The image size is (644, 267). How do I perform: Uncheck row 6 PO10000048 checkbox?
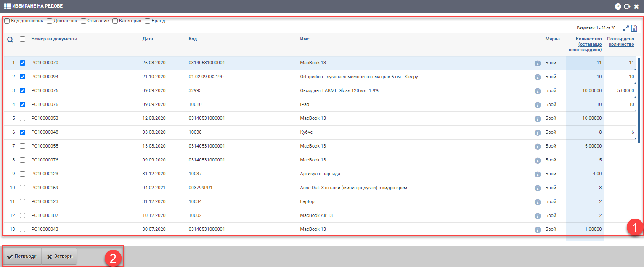(23, 132)
